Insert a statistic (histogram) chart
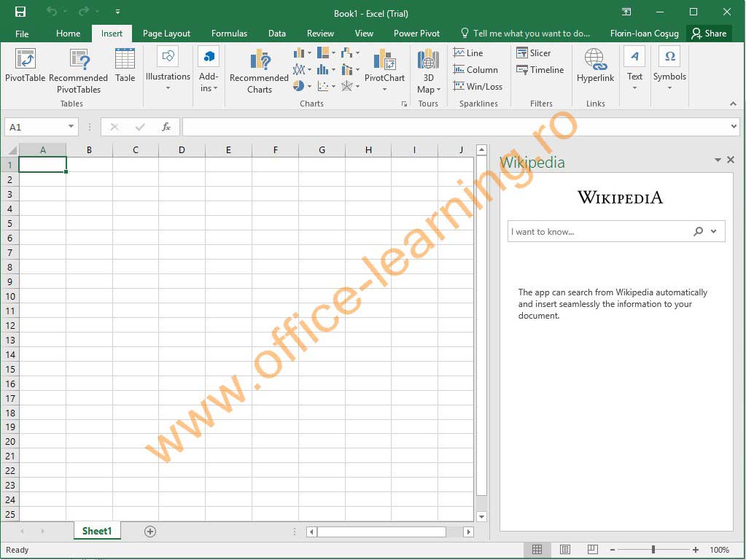 click(x=326, y=69)
